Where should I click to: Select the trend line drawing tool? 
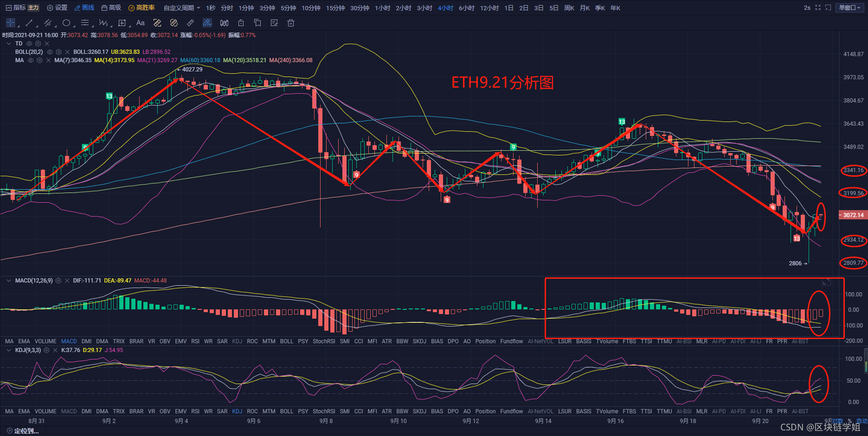click(x=29, y=23)
